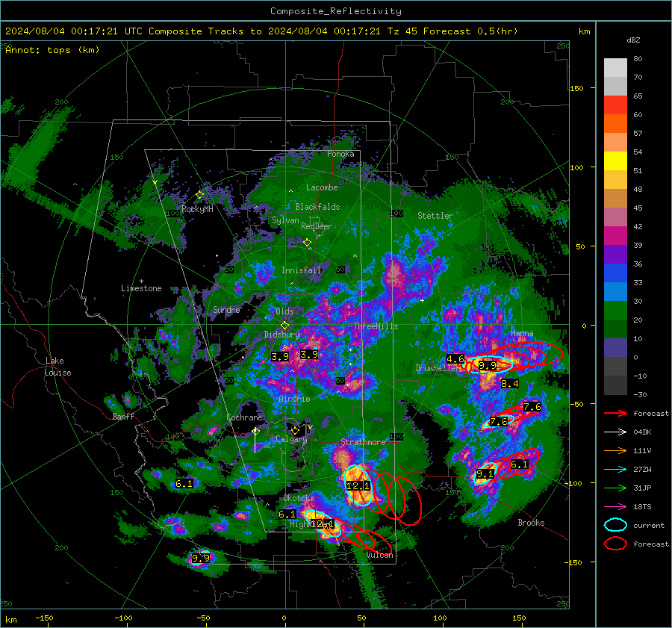The height and width of the screenshot is (628, 672).
Task: Click the yellow diamond marker above Calgary
Action: point(295,430)
